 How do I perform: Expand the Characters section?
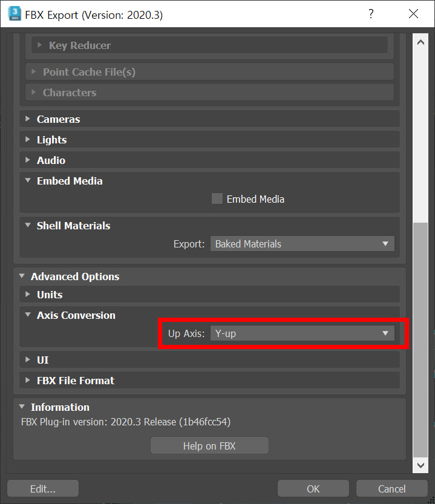(x=209, y=93)
